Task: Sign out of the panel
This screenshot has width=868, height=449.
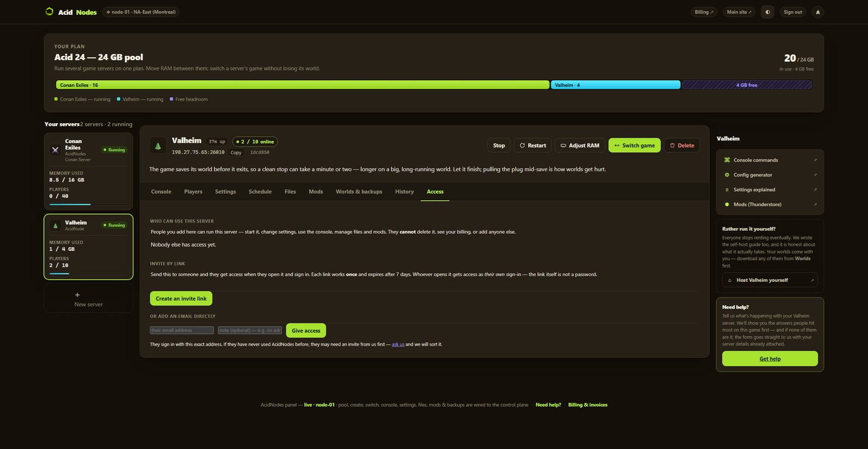Action: pyautogui.click(x=793, y=12)
